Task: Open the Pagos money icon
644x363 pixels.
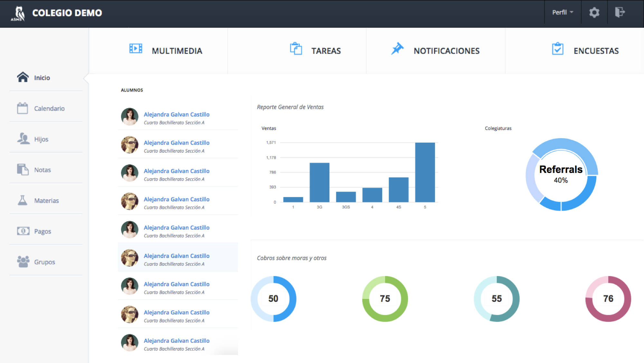Action: [23, 231]
